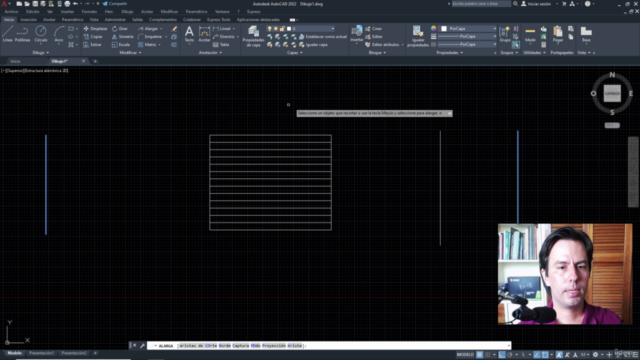
Task: Open the Inicio document tab
Action: point(16,61)
